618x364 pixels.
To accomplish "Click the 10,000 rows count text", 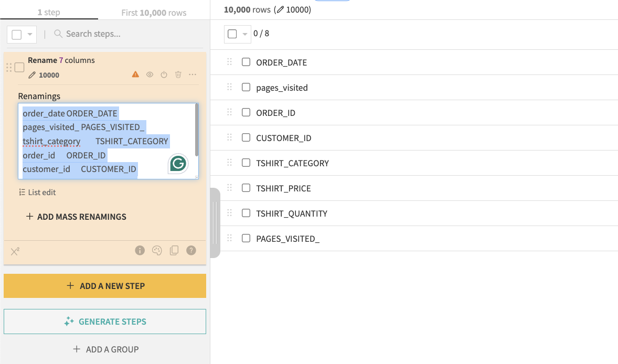I will [x=247, y=10].
